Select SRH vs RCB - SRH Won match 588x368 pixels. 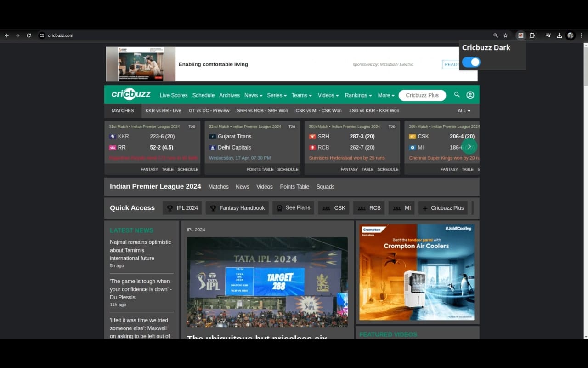[x=262, y=111]
